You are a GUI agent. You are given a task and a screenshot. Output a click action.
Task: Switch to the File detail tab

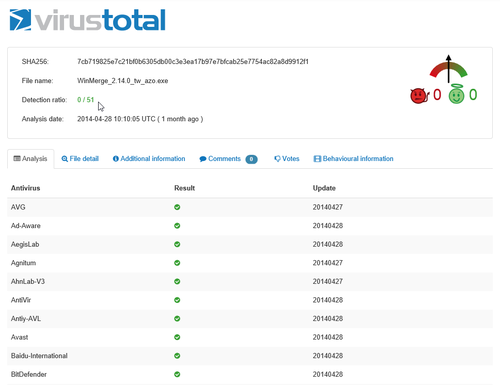[80, 159]
